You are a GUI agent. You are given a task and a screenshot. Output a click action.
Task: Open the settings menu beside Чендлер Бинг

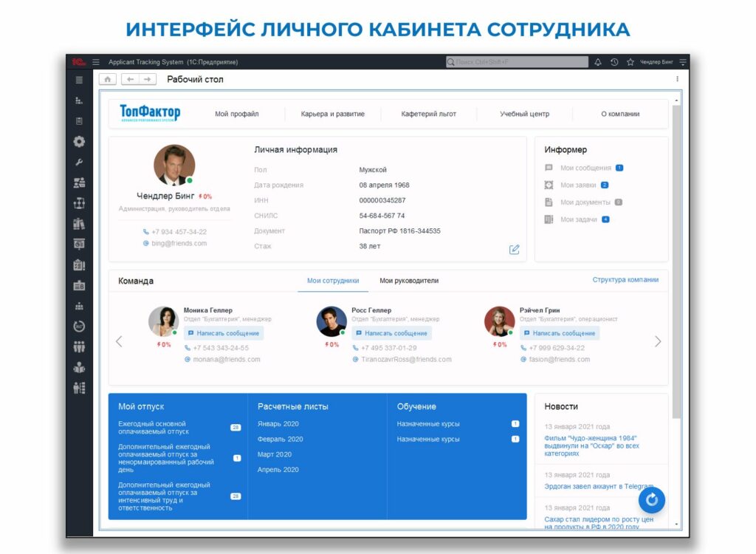tap(683, 62)
